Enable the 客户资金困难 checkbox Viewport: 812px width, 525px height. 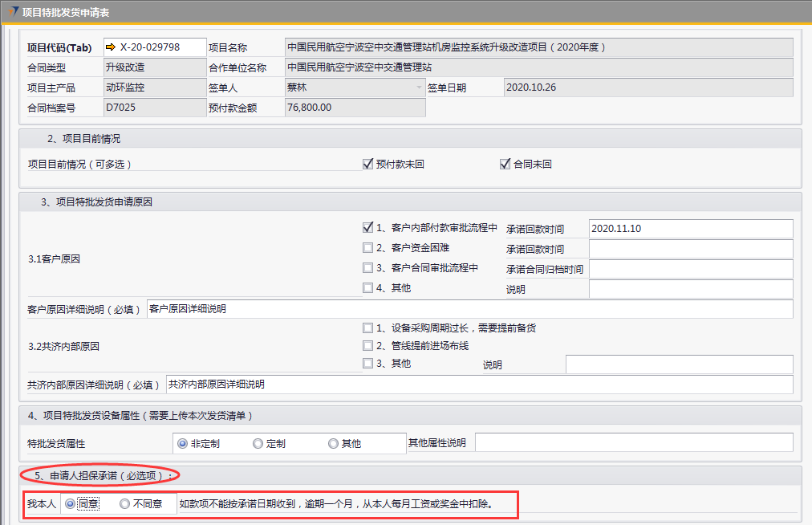coord(368,248)
